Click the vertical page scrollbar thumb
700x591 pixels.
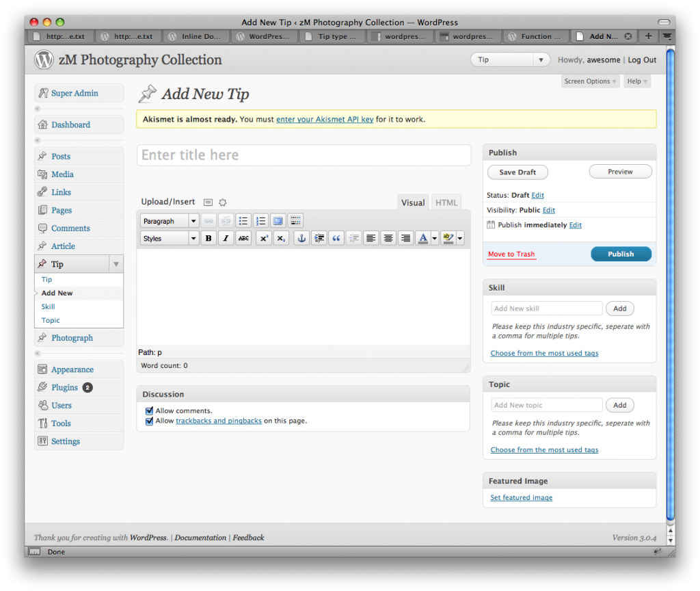pyautogui.click(x=670, y=285)
